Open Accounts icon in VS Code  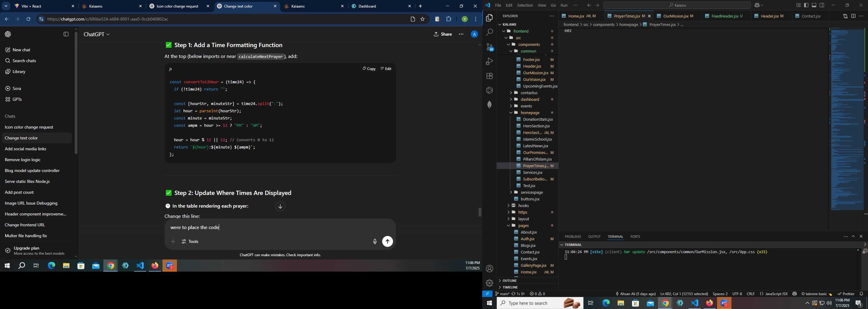pos(489,269)
